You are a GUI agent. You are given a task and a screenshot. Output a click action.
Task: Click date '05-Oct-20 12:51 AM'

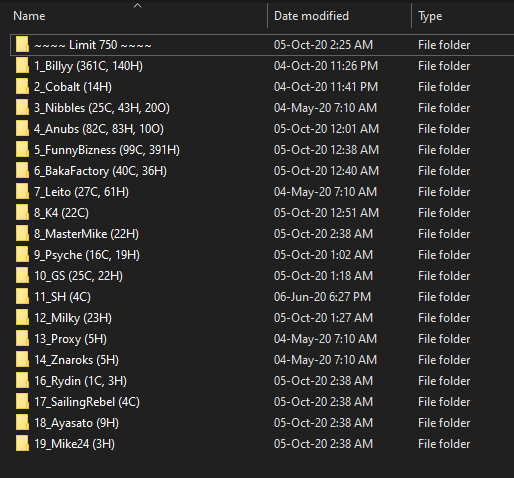click(326, 213)
